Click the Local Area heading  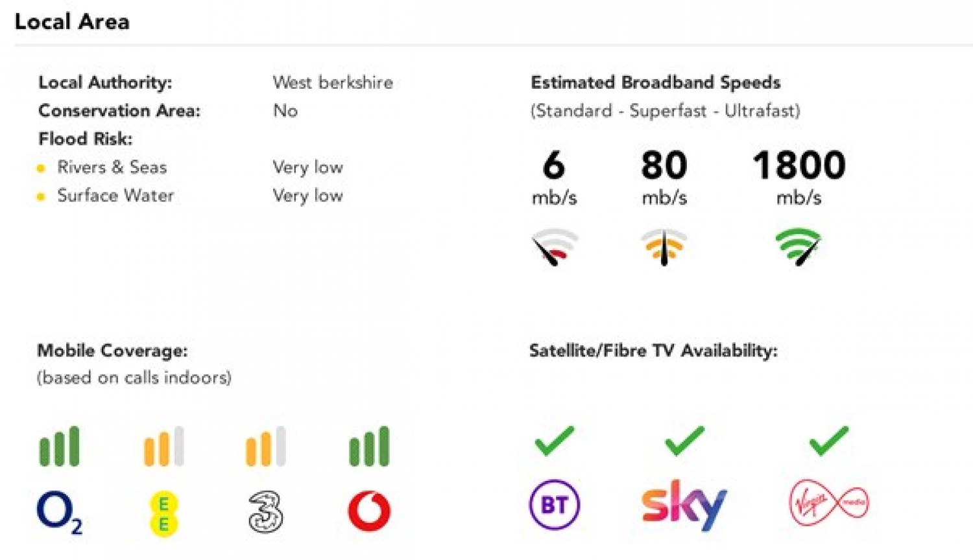[72, 21]
